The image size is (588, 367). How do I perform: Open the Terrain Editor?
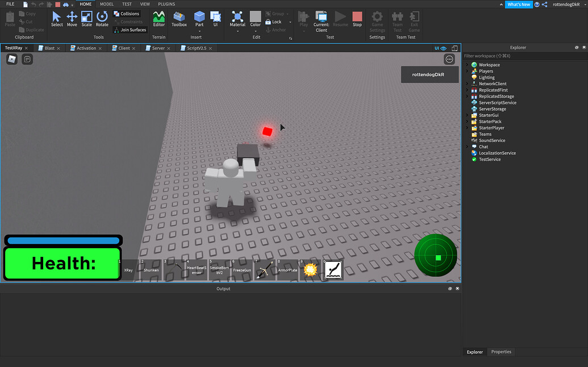pyautogui.click(x=159, y=19)
